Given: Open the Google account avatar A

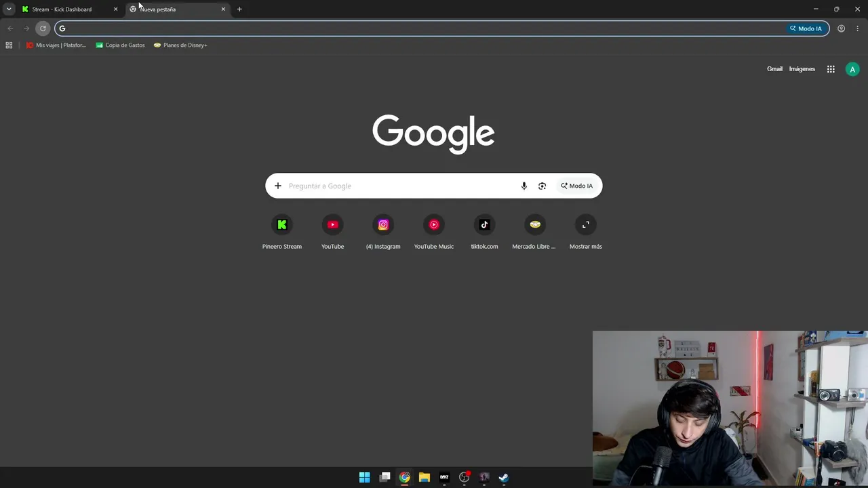Looking at the screenshot, I should [852, 69].
